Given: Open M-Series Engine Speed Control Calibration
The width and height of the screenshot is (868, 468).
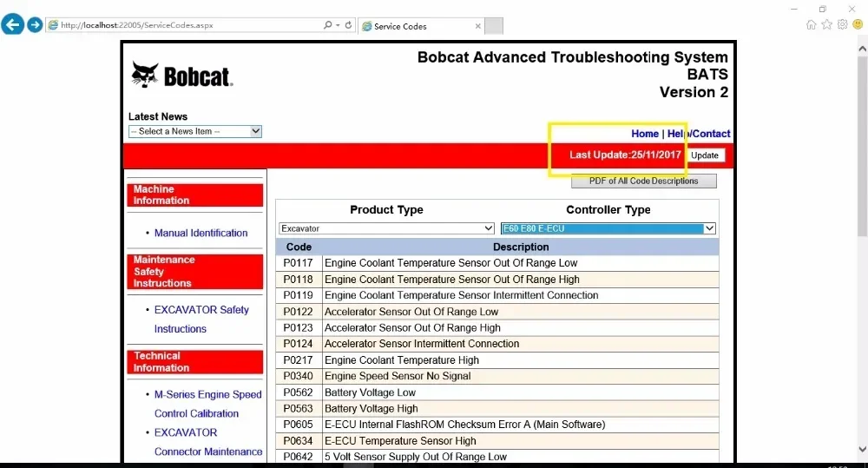Looking at the screenshot, I should [x=207, y=404].
